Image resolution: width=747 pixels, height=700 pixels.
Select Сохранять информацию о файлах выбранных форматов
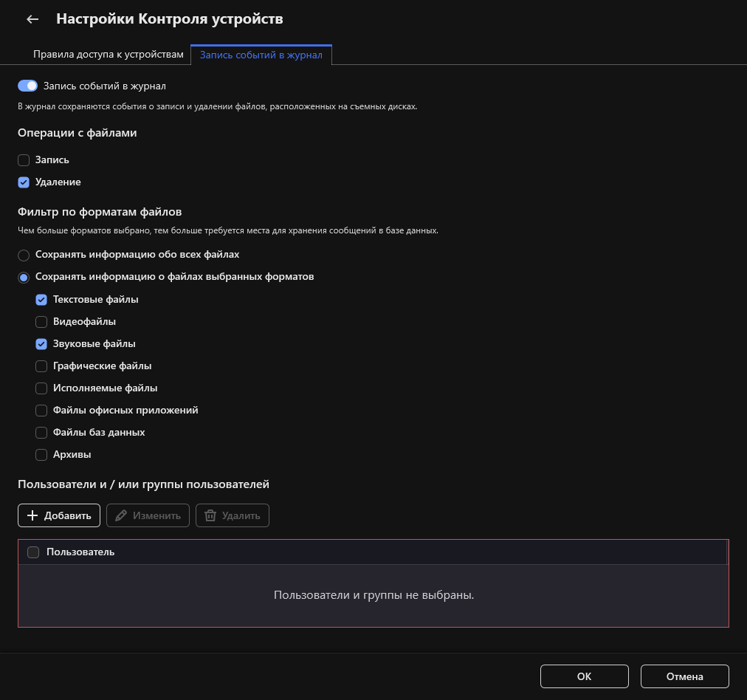tap(24, 277)
